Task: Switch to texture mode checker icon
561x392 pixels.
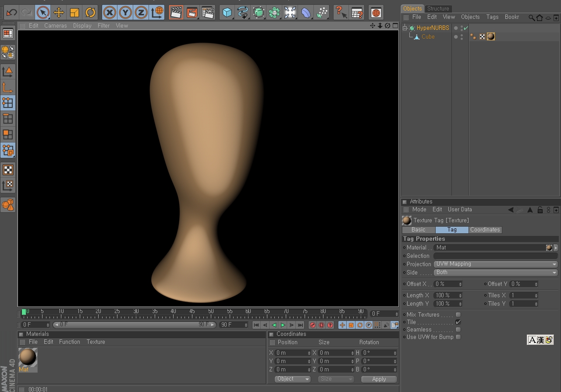Action: [x=8, y=169]
